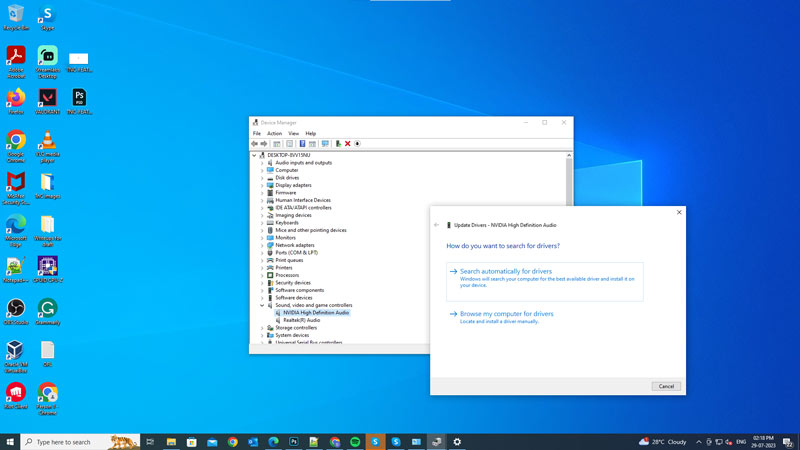Select the Skype desktop shortcut
This screenshot has height=450, width=800.
(47, 17)
